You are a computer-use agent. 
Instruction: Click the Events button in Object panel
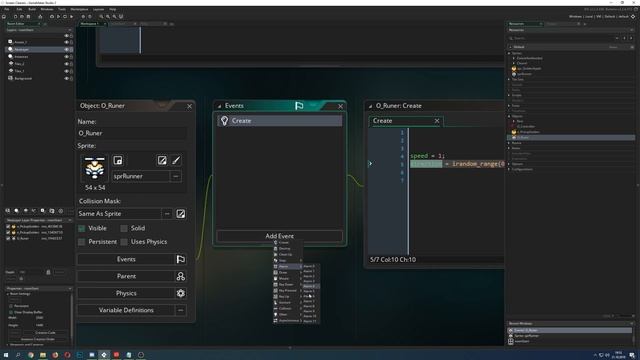coord(126,259)
